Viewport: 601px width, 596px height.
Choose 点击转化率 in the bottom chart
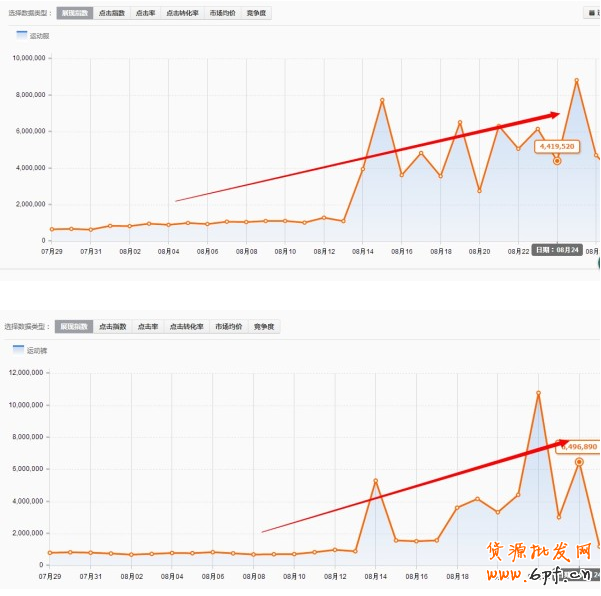tap(187, 326)
